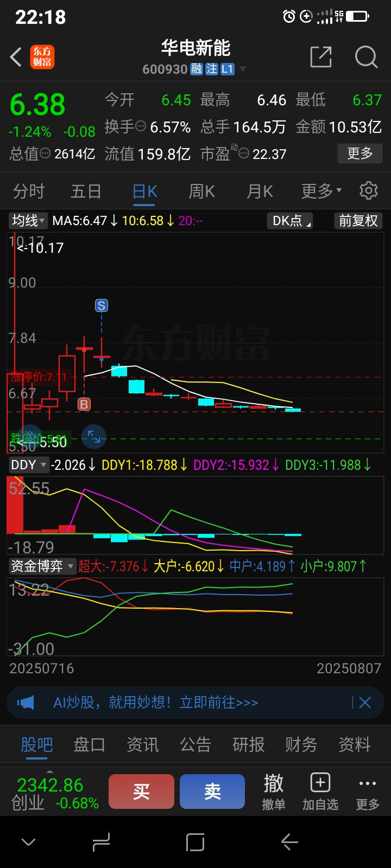
Task: Tap the chart end date 20250807
Action: point(349,668)
